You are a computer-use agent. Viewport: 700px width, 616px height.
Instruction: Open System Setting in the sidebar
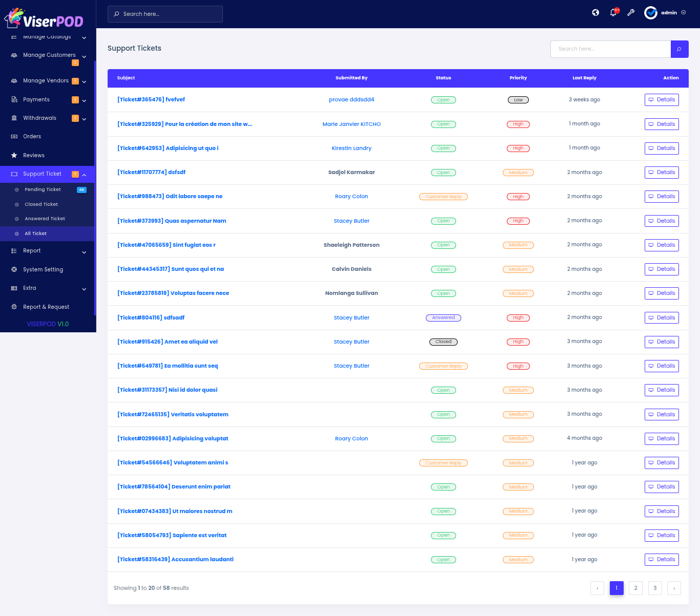(43, 269)
